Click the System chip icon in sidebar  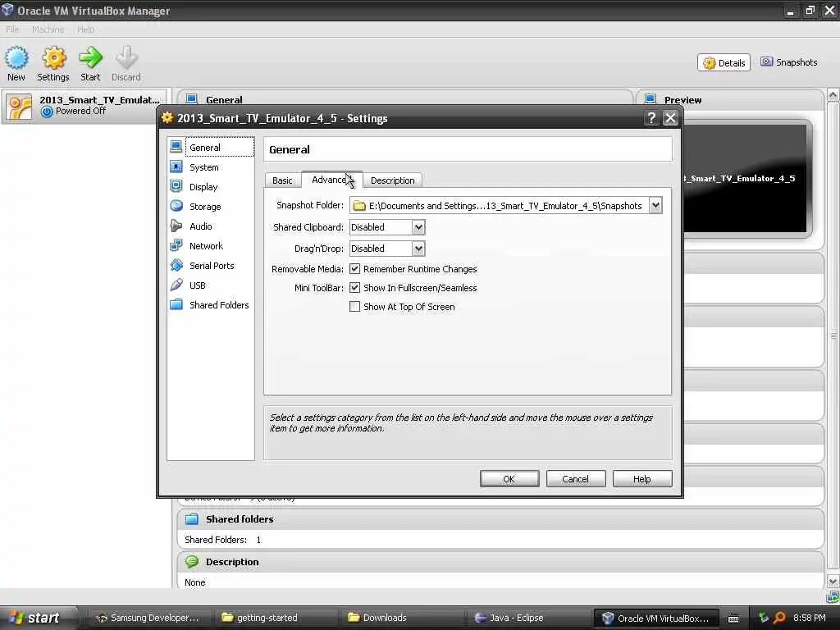coord(176,167)
